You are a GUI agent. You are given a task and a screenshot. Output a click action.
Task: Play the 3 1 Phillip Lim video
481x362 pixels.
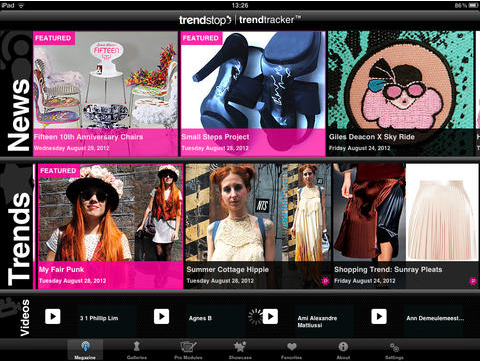[53, 316]
